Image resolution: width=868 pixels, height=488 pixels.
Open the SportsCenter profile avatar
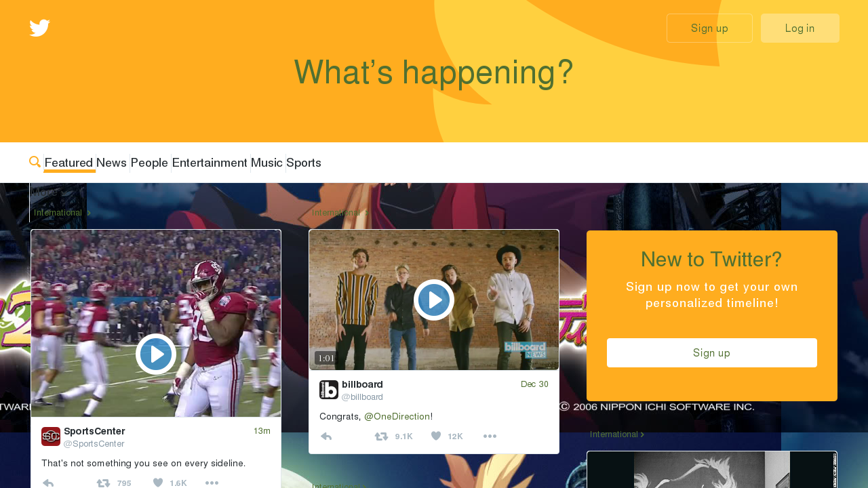click(51, 436)
